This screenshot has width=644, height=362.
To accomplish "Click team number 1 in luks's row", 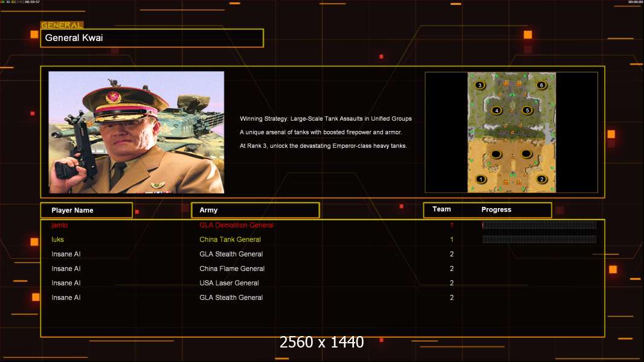I will (x=452, y=240).
